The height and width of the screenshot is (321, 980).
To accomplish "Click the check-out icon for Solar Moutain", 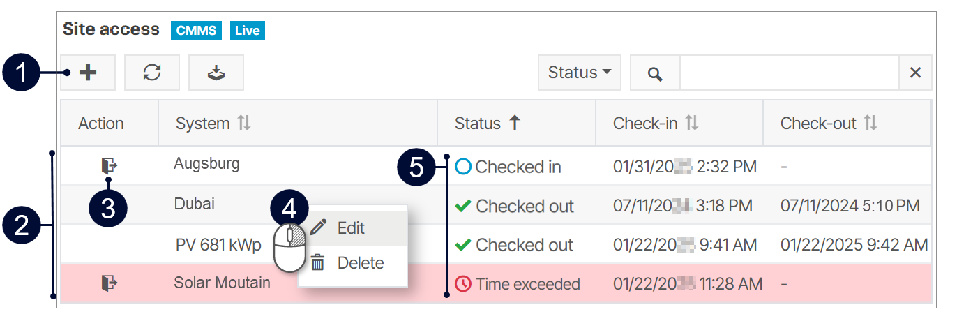I will (109, 283).
